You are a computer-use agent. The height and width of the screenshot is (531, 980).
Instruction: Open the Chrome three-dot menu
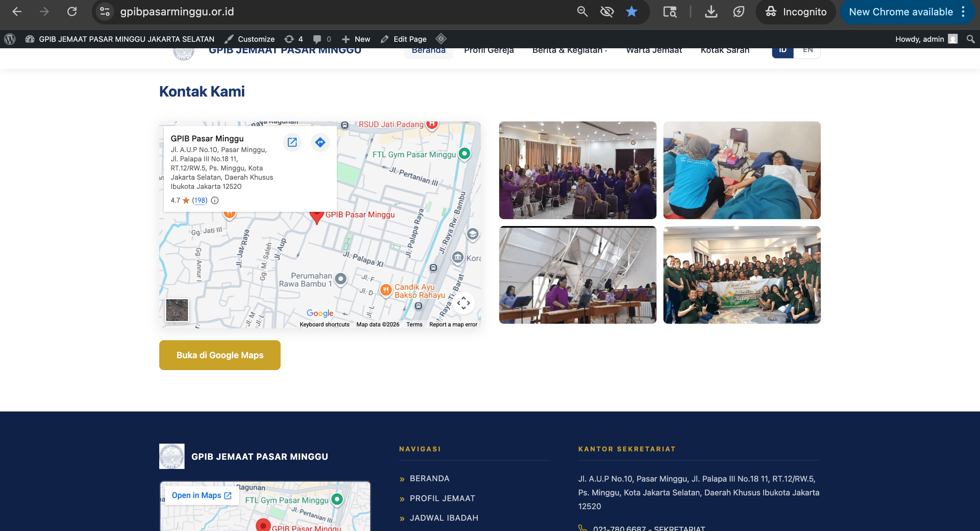[x=963, y=12]
